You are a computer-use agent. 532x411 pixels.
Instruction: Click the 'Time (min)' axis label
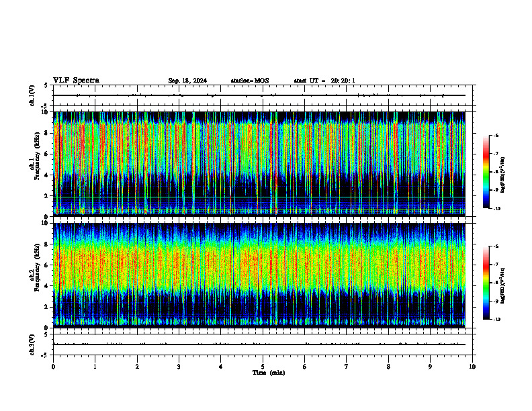tap(269, 373)
